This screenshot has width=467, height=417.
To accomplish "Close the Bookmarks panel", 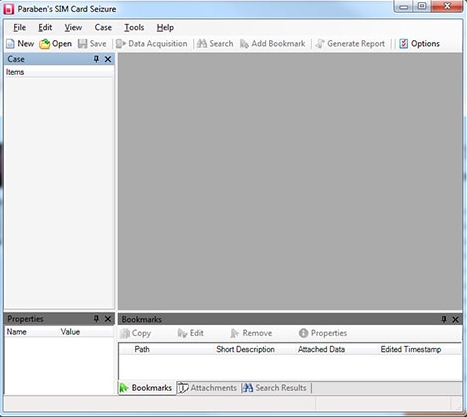I will 455,320.
